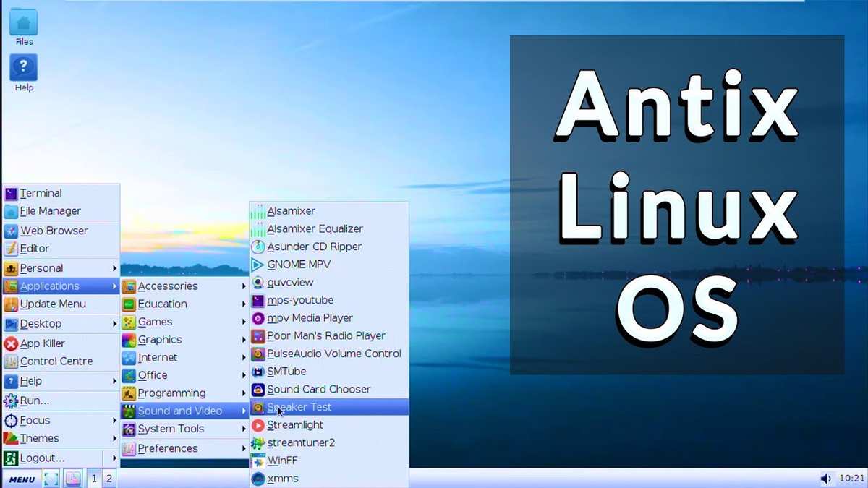
Task: Launch Alsamixer from the menu
Action: pos(292,210)
